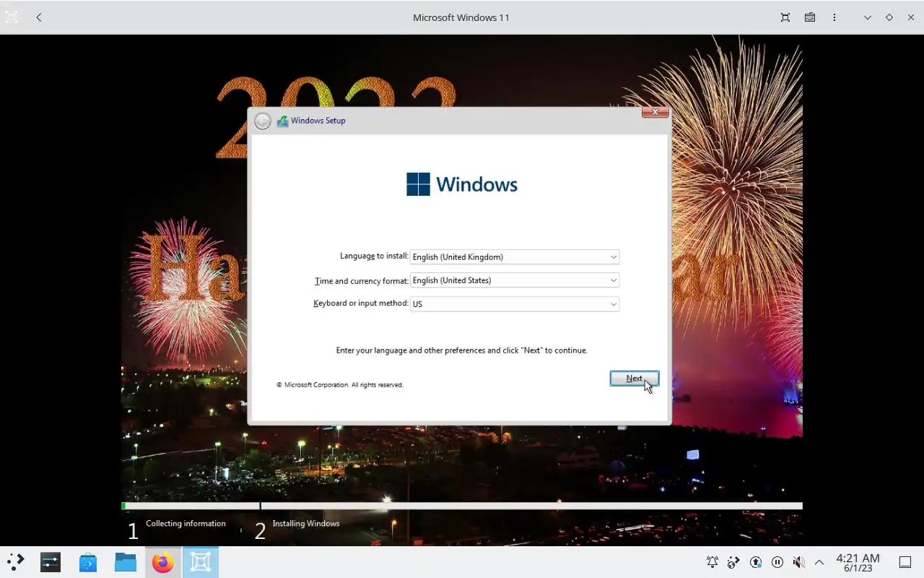Open the three-dot menu in Boxes header
This screenshot has width=924, height=578.
coord(834,17)
